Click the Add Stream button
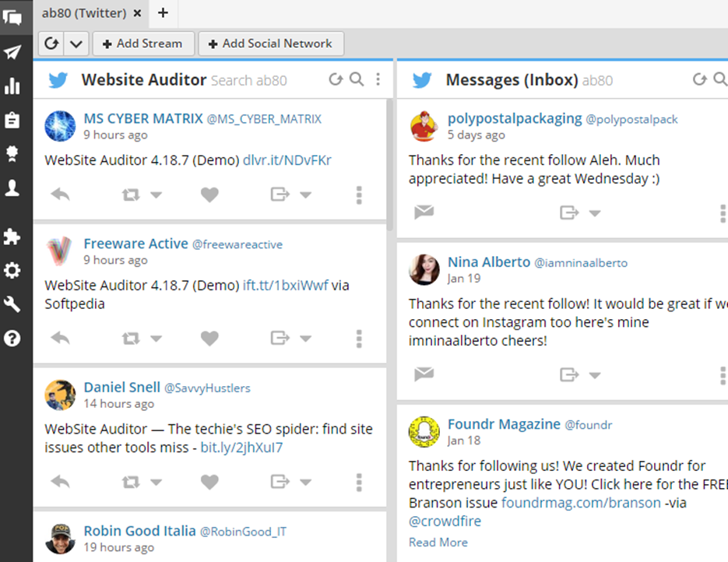This screenshot has height=562, width=728. (x=142, y=44)
